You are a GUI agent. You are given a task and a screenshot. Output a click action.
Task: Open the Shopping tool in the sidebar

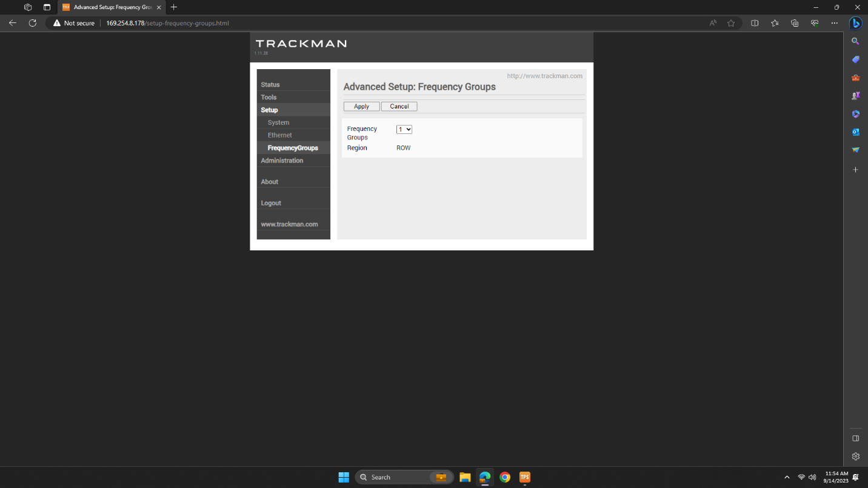click(x=855, y=59)
